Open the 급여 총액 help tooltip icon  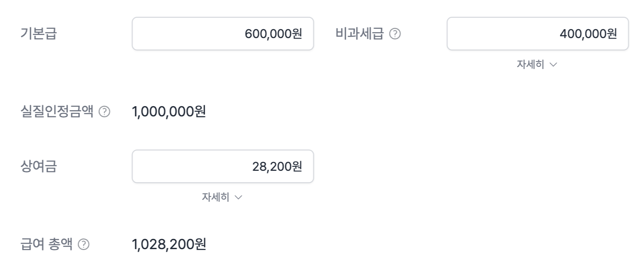click(83, 244)
